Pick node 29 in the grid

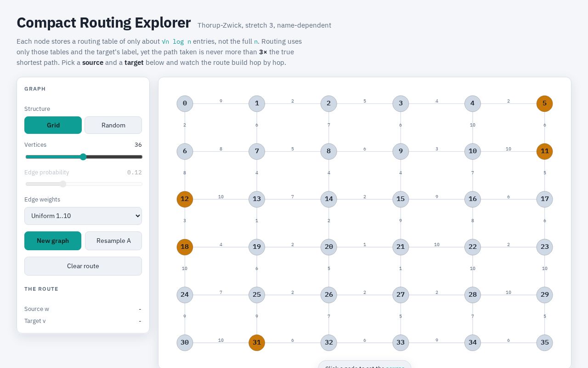click(x=544, y=295)
